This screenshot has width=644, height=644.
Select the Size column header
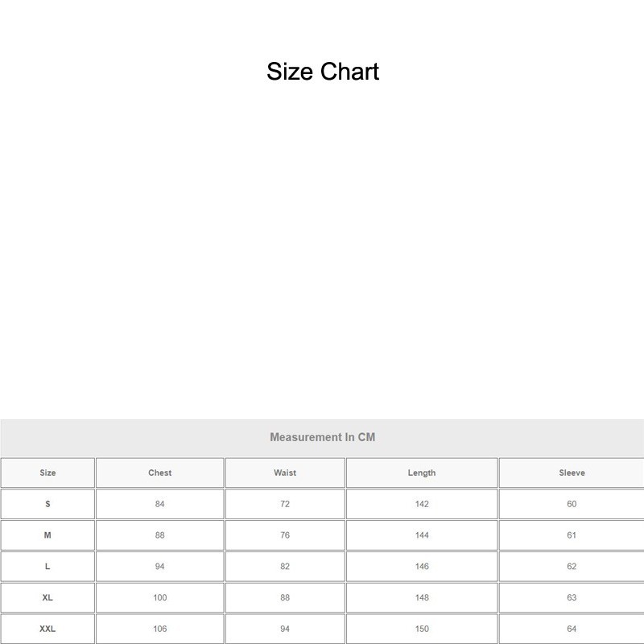47,473
